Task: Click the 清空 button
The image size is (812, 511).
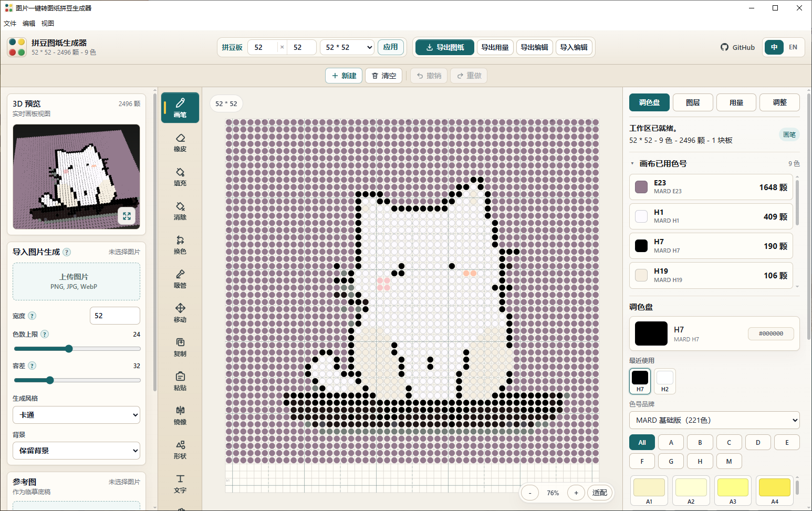Action: pyautogui.click(x=384, y=76)
